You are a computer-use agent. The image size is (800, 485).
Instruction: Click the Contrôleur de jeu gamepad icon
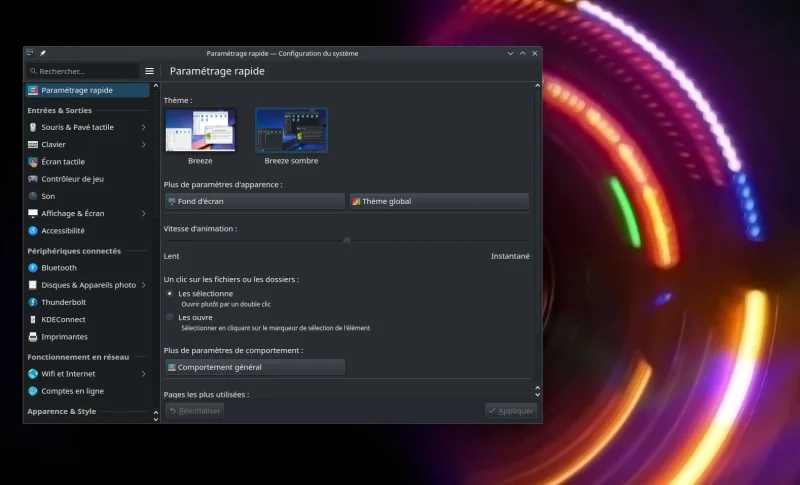click(33, 179)
